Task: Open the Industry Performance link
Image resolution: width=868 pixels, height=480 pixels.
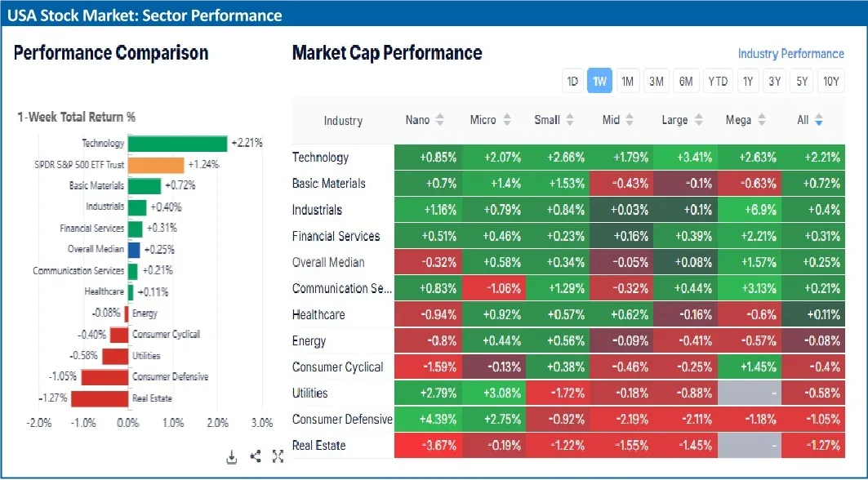Action: point(790,54)
